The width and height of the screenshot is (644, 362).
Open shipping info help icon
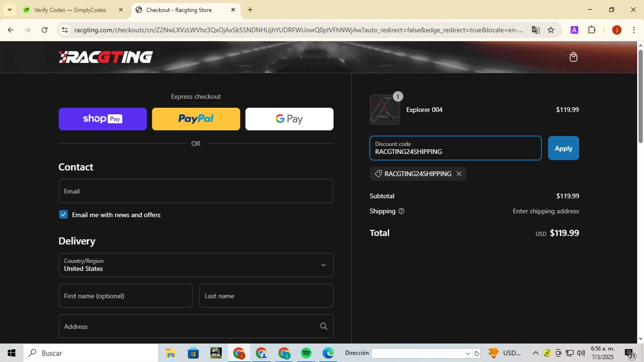pos(401,211)
